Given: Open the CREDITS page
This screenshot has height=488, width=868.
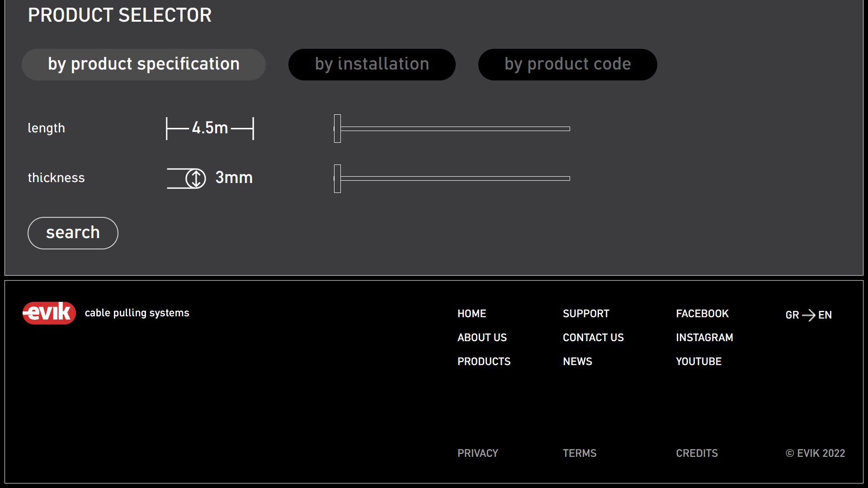Looking at the screenshot, I should [x=697, y=453].
